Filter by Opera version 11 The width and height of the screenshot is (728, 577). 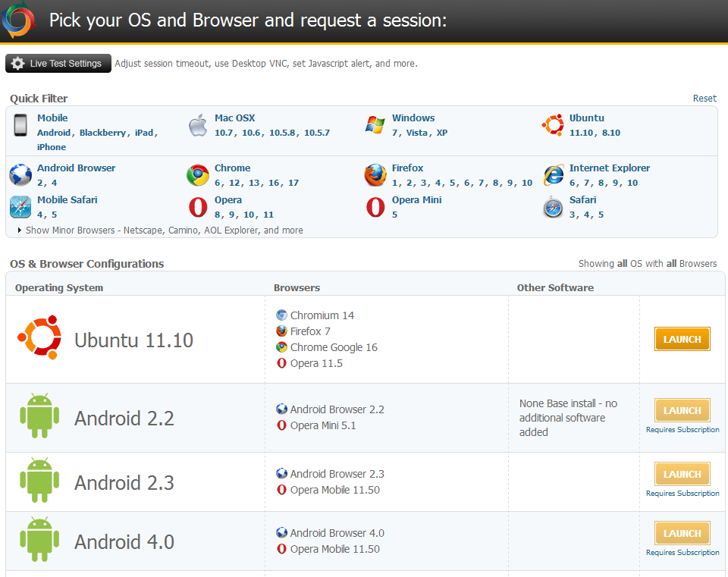point(268,215)
